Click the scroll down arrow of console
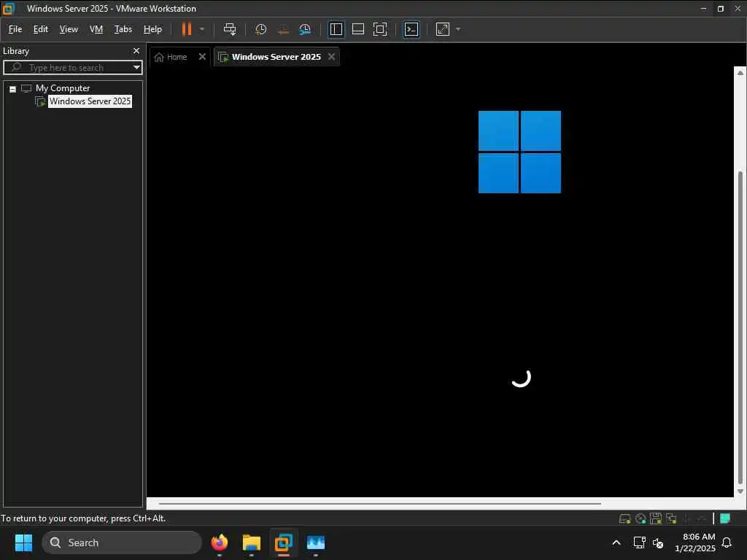This screenshot has height=560, width=747. point(740,491)
